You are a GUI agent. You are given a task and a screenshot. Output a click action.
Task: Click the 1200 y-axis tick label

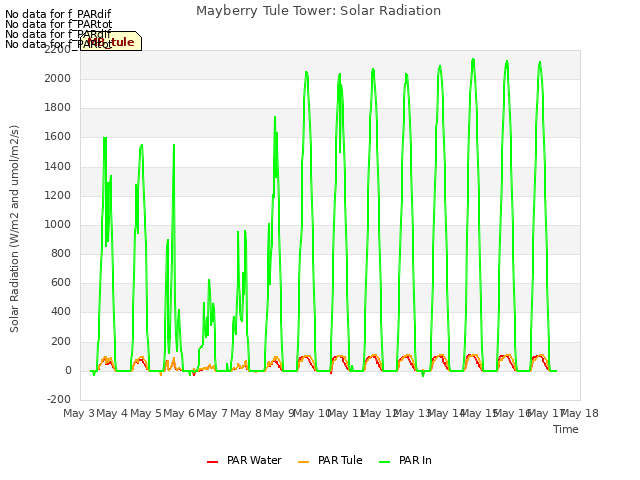[58, 195]
